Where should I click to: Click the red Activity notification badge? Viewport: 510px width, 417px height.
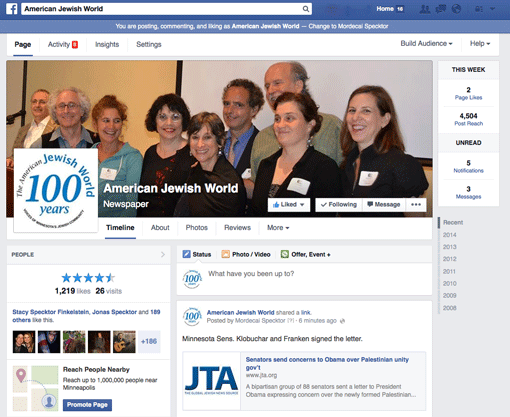coord(75,44)
